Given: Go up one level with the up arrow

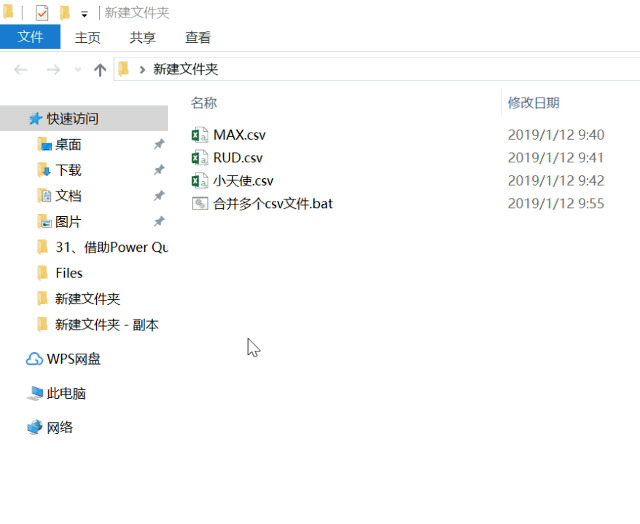Looking at the screenshot, I should click(x=100, y=70).
